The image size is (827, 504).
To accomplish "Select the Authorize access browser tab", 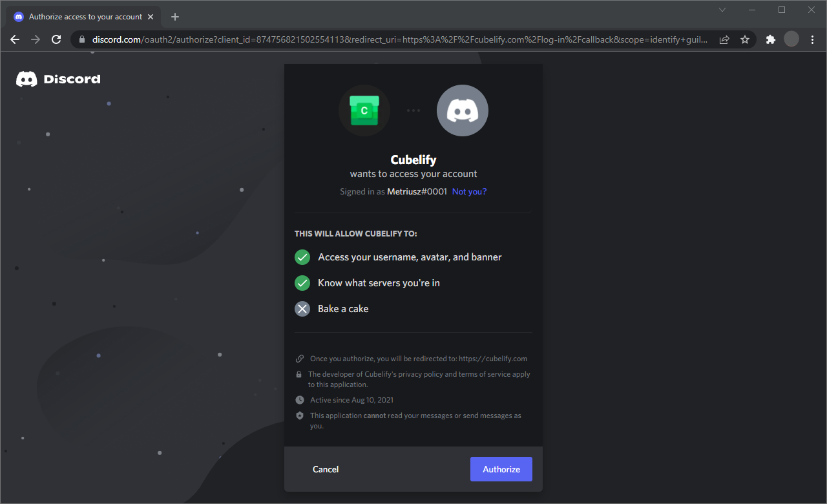I will [x=84, y=17].
